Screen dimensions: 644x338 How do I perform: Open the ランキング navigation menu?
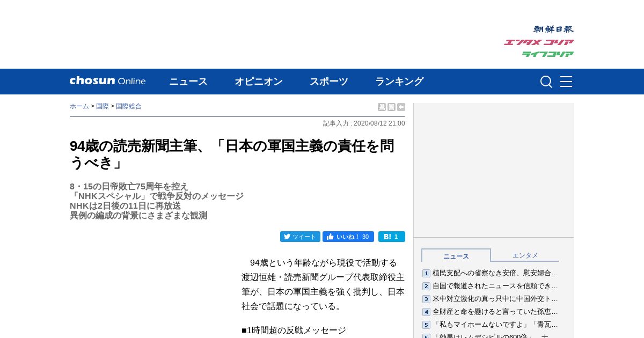point(399,82)
